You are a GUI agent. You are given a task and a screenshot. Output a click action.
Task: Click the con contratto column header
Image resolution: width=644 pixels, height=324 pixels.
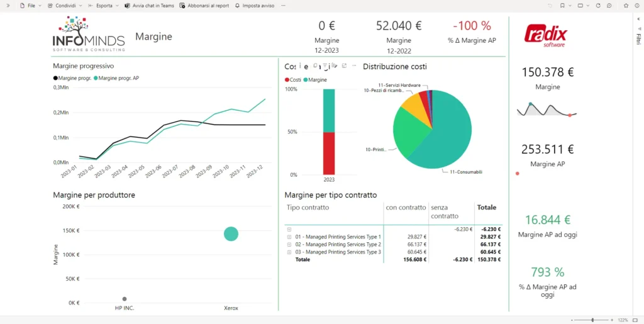pos(406,208)
